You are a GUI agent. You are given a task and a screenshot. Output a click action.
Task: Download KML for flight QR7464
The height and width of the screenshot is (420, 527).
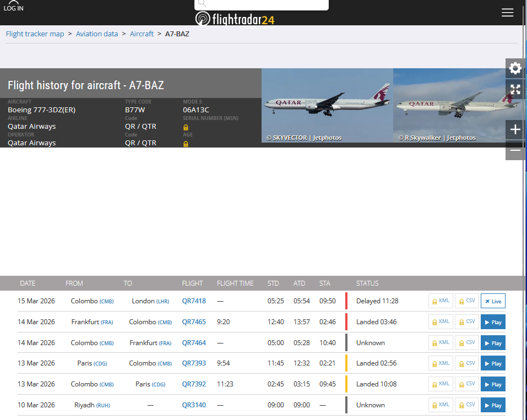point(441,343)
